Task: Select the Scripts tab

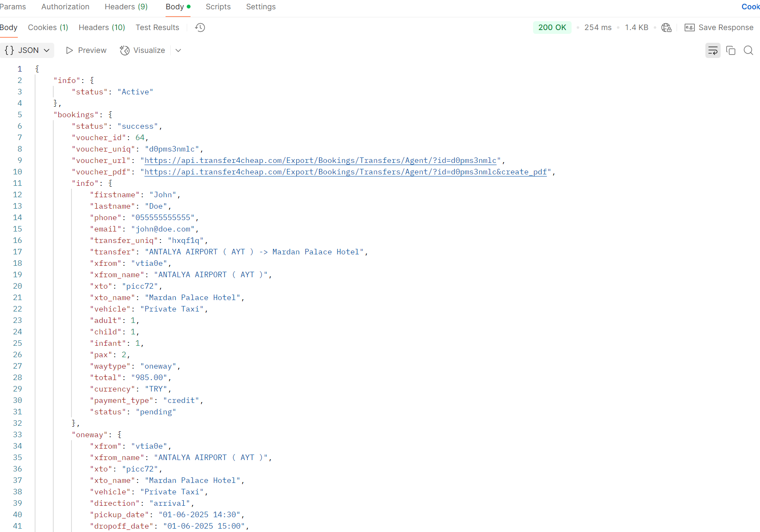Action: [x=218, y=7]
